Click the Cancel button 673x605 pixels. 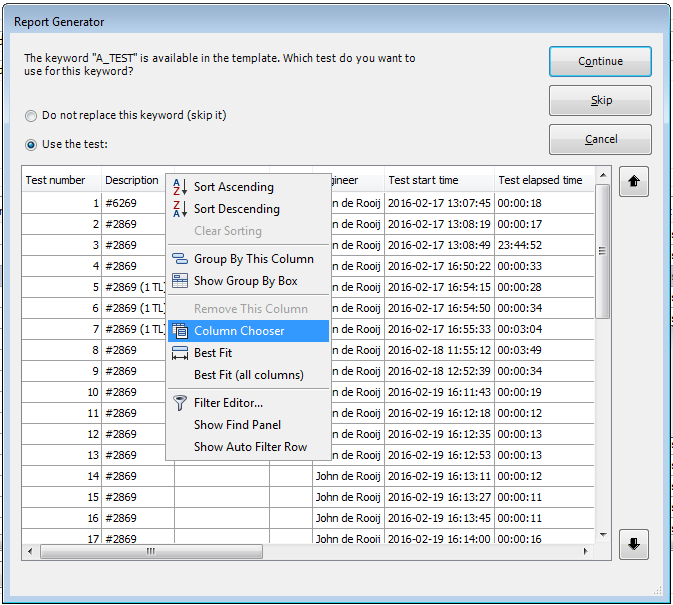[x=600, y=139]
